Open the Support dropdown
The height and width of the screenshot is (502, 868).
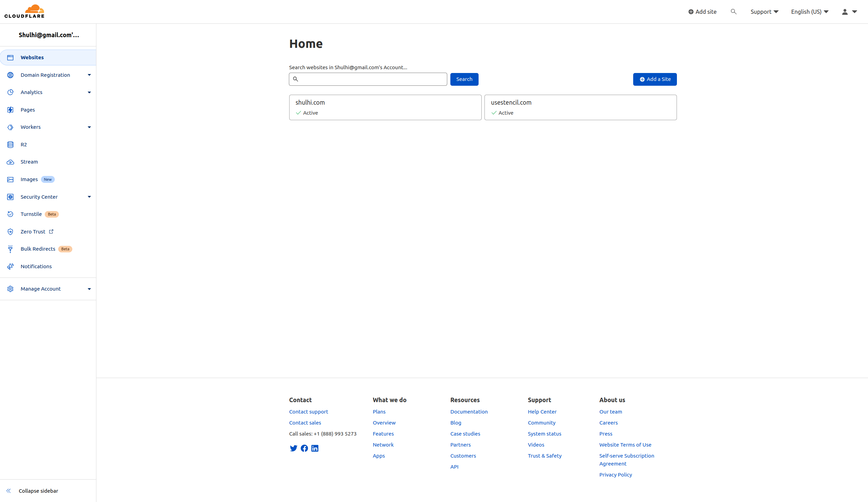[x=764, y=12]
